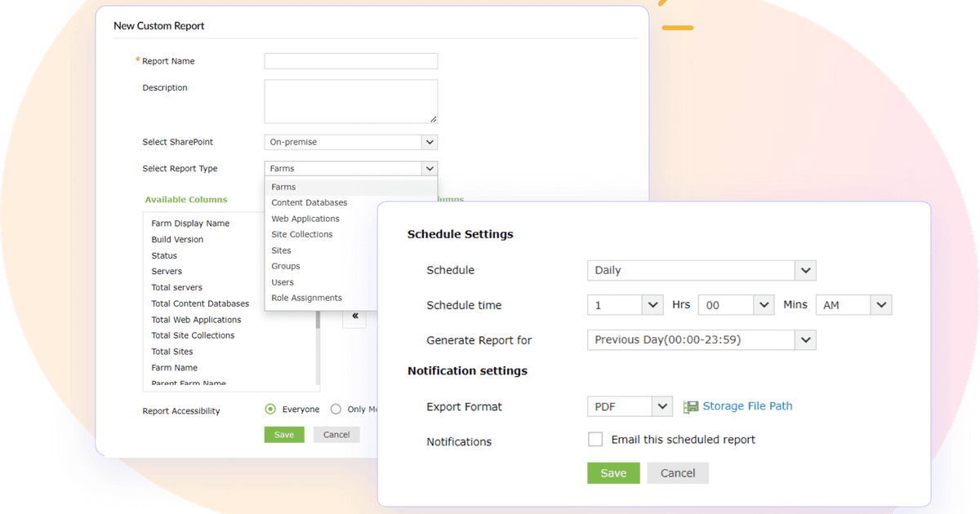Viewport: 980px width, 514px height.
Task: Choose Sites report type option
Action: (x=282, y=250)
